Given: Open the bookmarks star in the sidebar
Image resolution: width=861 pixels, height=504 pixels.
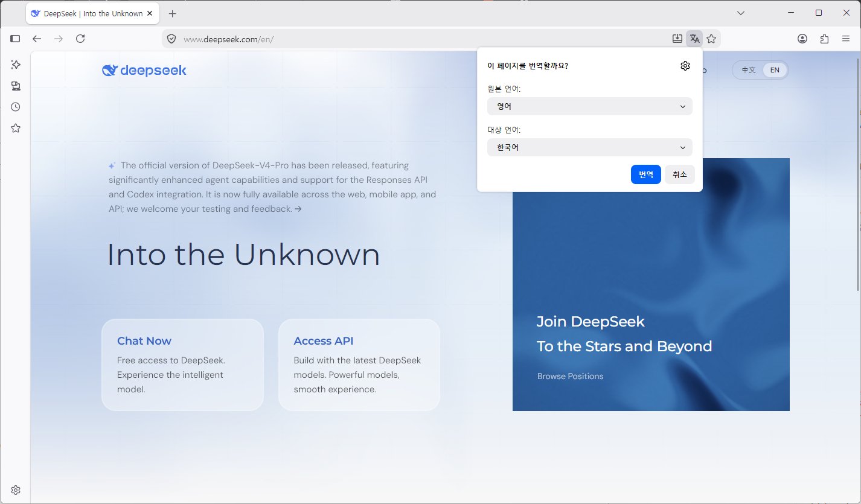Looking at the screenshot, I should click(16, 128).
